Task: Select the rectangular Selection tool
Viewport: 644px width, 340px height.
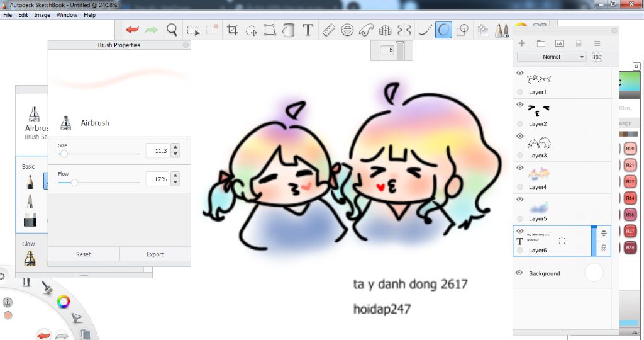Action: [x=193, y=30]
